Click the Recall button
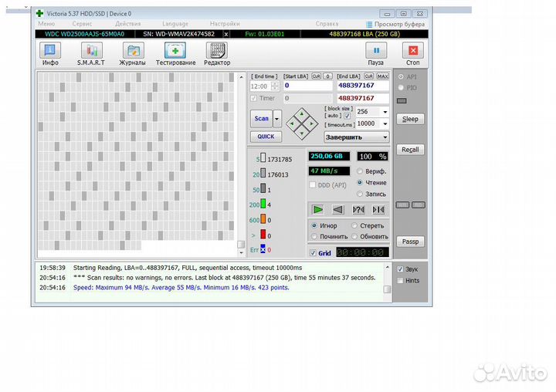556x392 pixels. [x=410, y=150]
